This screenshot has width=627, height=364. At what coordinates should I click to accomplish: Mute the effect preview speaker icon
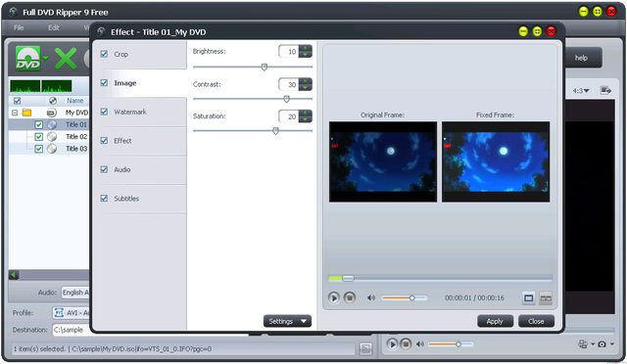371,297
